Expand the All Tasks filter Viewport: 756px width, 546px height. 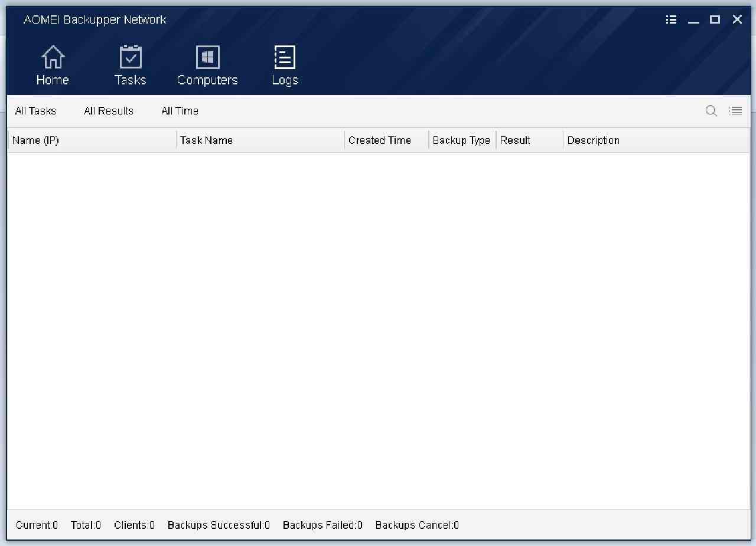click(x=35, y=111)
